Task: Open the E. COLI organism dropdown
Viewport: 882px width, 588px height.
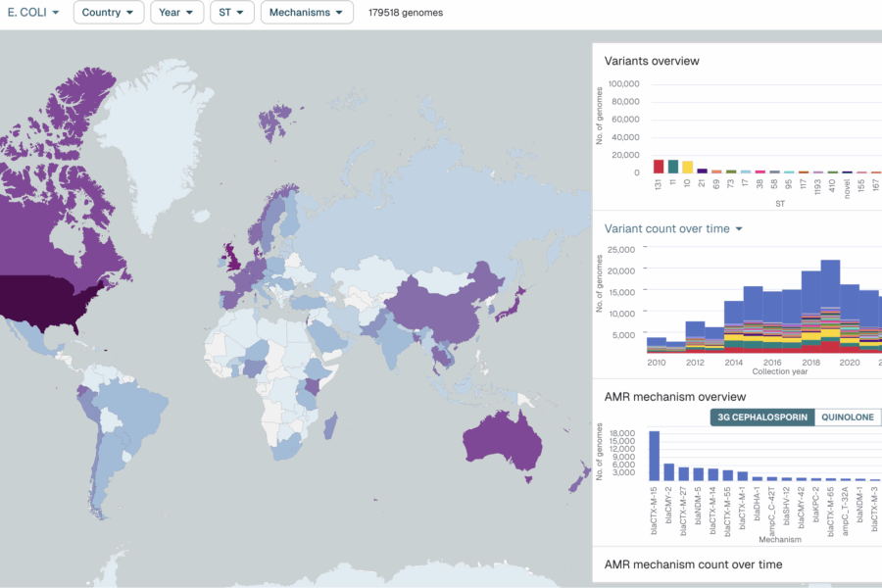Action: pos(34,13)
